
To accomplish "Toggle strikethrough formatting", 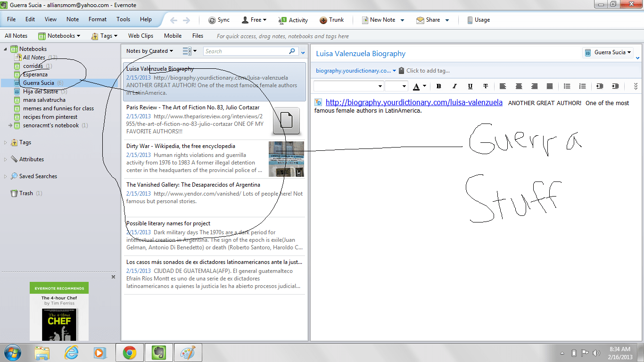I will click(x=486, y=86).
